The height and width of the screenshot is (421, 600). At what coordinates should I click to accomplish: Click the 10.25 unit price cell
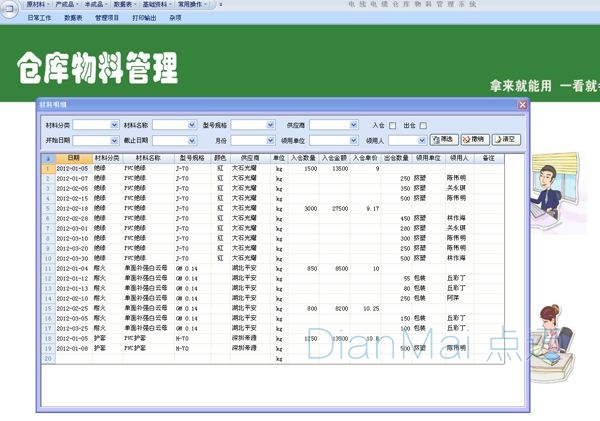tap(365, 308)
